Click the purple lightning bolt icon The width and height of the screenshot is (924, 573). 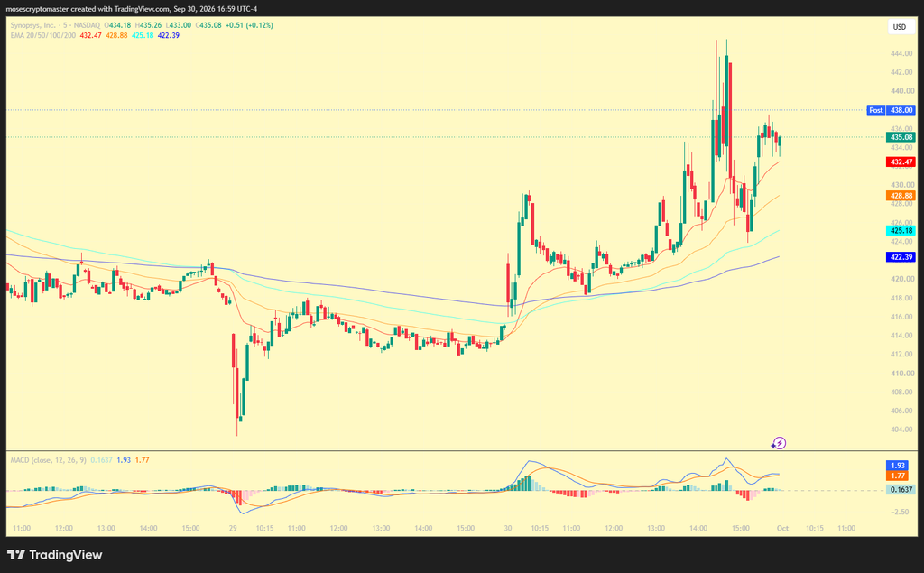coord(779,443)
